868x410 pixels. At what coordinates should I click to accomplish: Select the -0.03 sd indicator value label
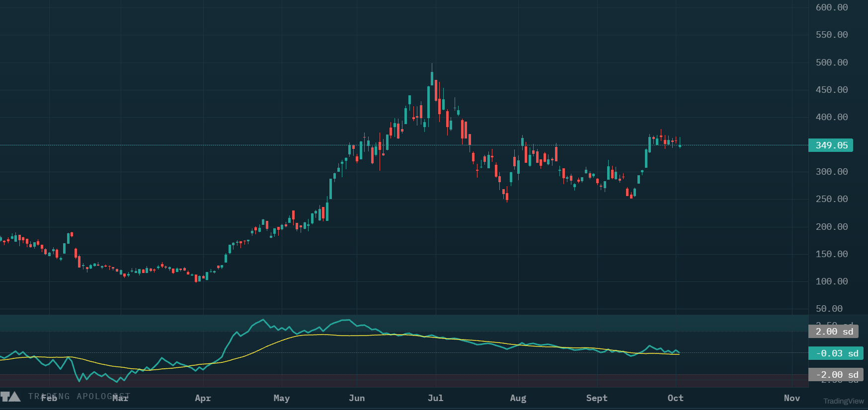pos(836,353)
